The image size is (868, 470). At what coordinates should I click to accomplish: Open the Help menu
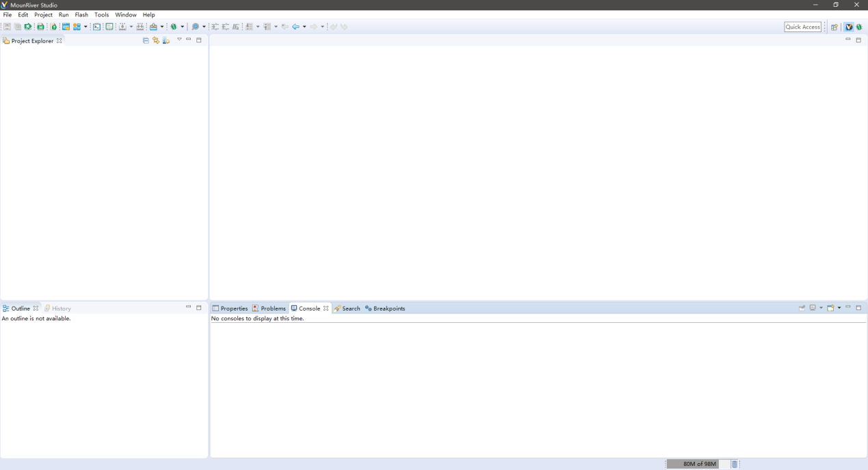[148, 14]
